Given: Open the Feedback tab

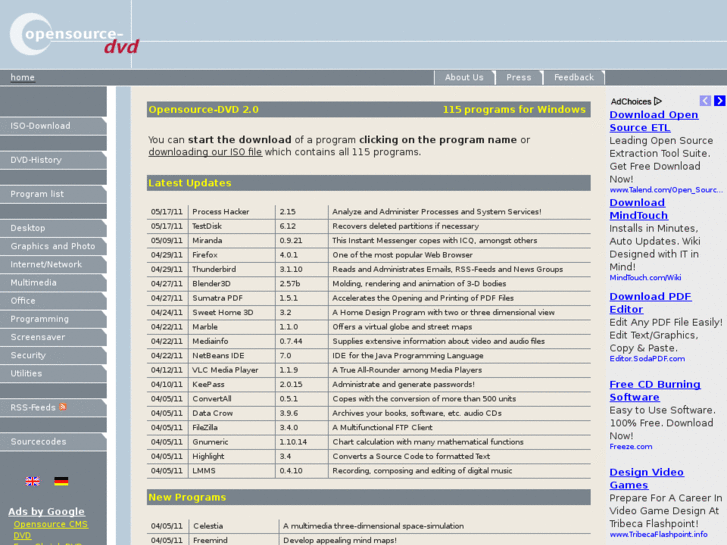Looking at the screenshot, I should (x=574, y=77).
